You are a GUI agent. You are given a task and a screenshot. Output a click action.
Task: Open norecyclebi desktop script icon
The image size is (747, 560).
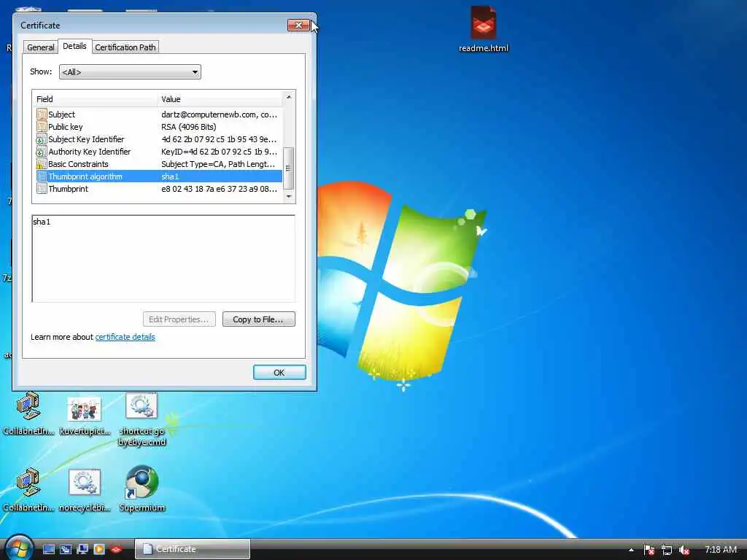click(x=85, y=491)
